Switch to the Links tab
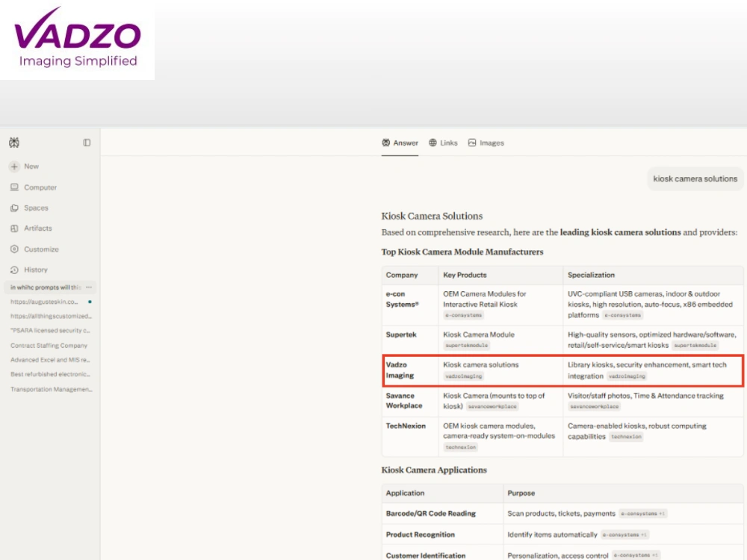Image resolution: width=747 pixels, height=560 pixels. coord(443,143)
